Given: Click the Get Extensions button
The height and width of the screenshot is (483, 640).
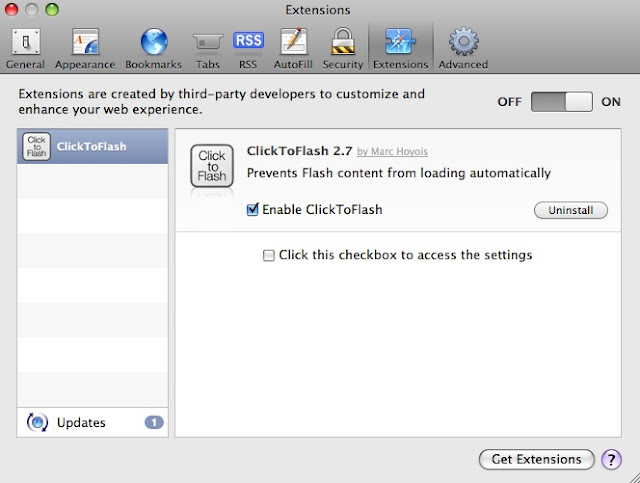Looking at the screenshot, I should click(536, 459).
